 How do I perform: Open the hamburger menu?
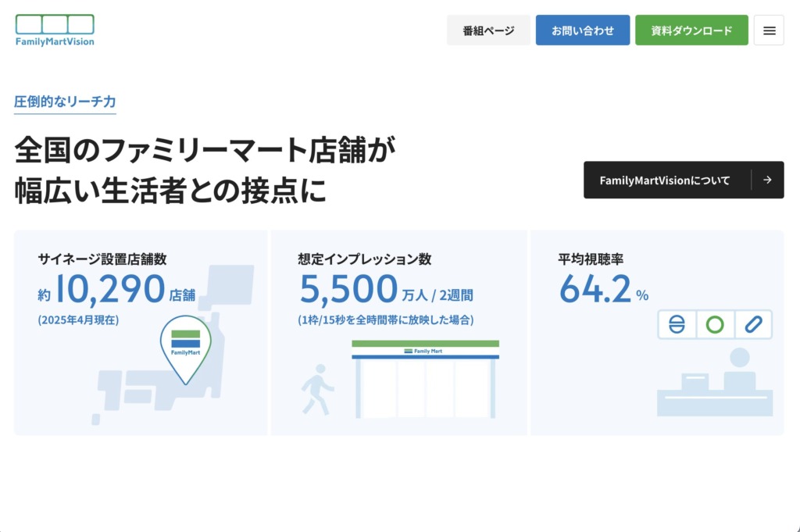[769, 30]
